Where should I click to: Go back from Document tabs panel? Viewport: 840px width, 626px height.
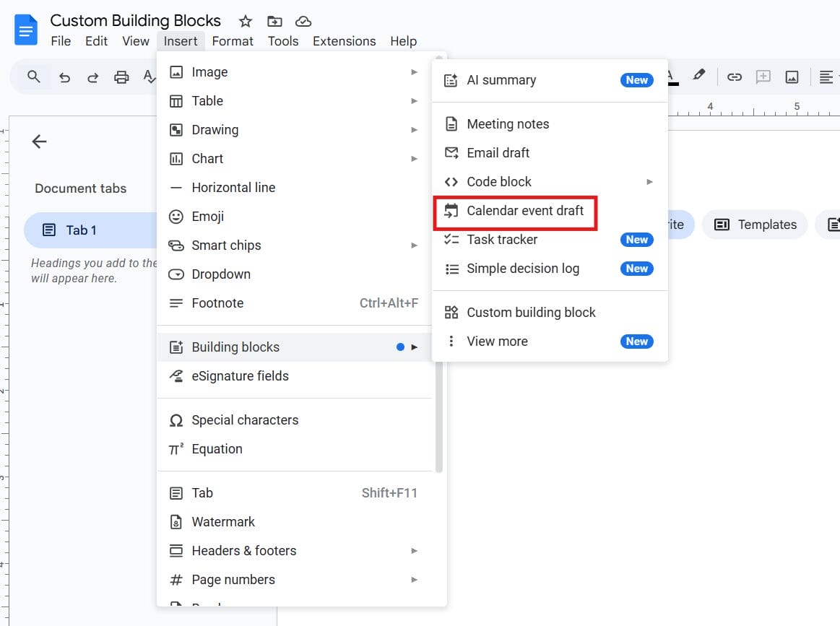39,142
